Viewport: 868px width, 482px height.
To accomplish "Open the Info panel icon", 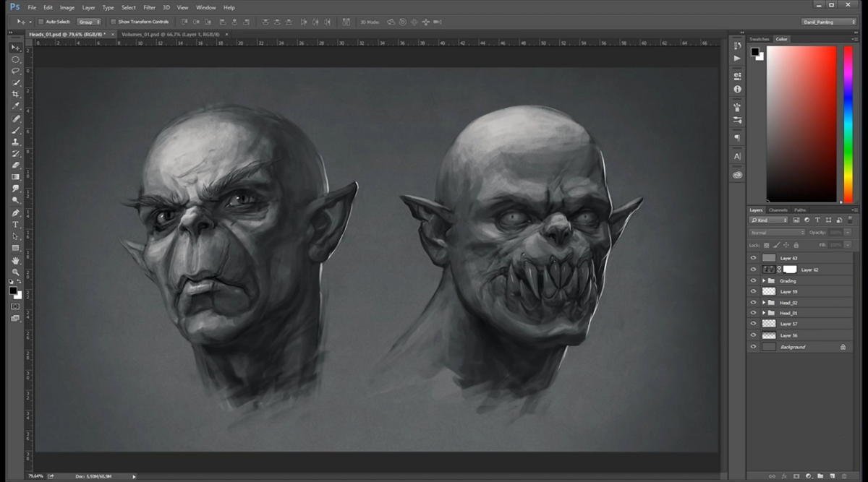I will [737, 89].
